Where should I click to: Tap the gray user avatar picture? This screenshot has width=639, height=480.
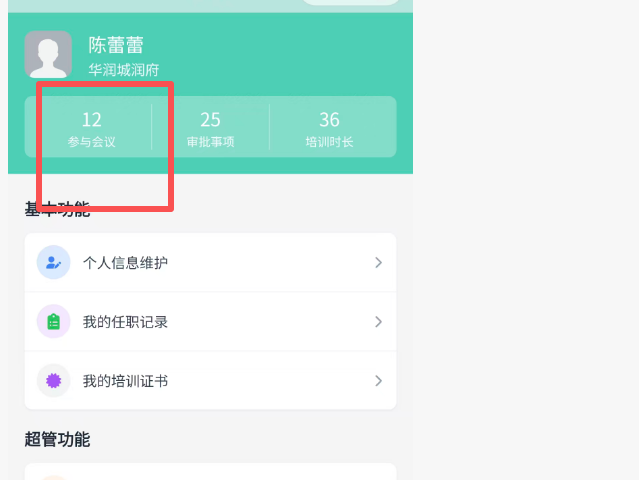click(48, 55)
